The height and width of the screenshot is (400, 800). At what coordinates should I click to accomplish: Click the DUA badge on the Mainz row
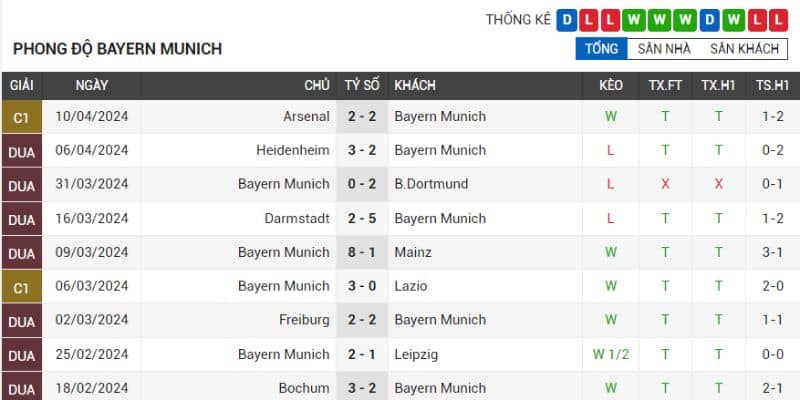(x=21, y=253)
